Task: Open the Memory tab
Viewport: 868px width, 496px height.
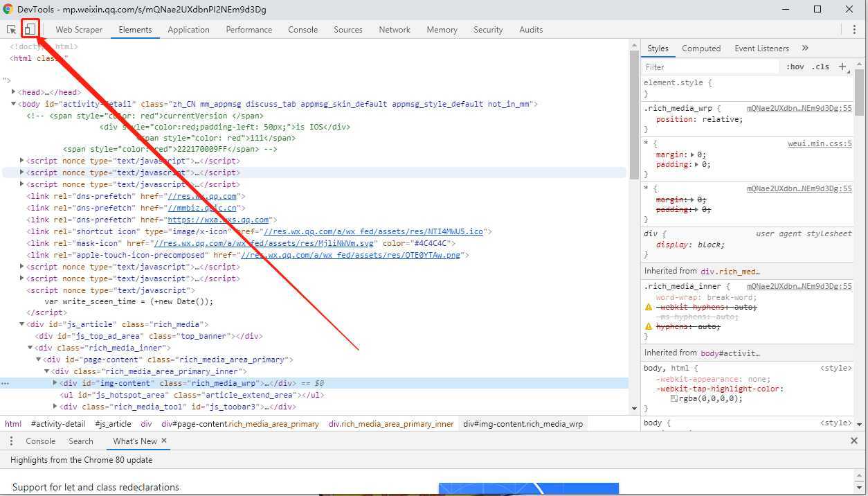Action: click(x=442, y=30)
